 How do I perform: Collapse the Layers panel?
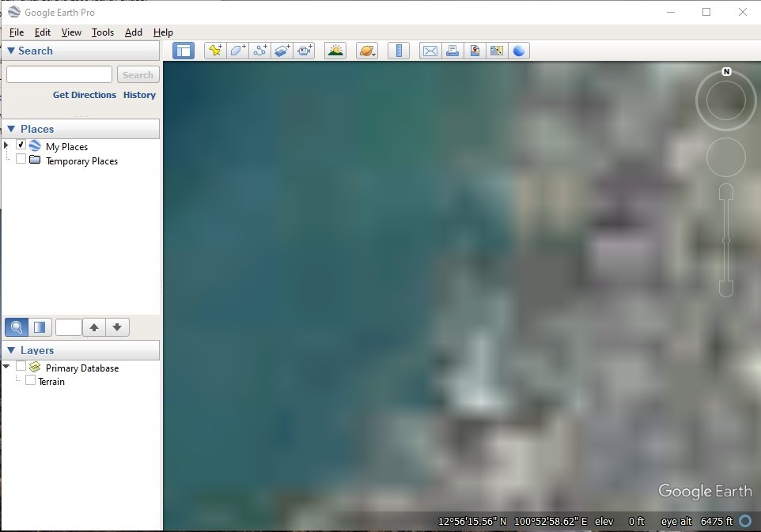[11, 349]
